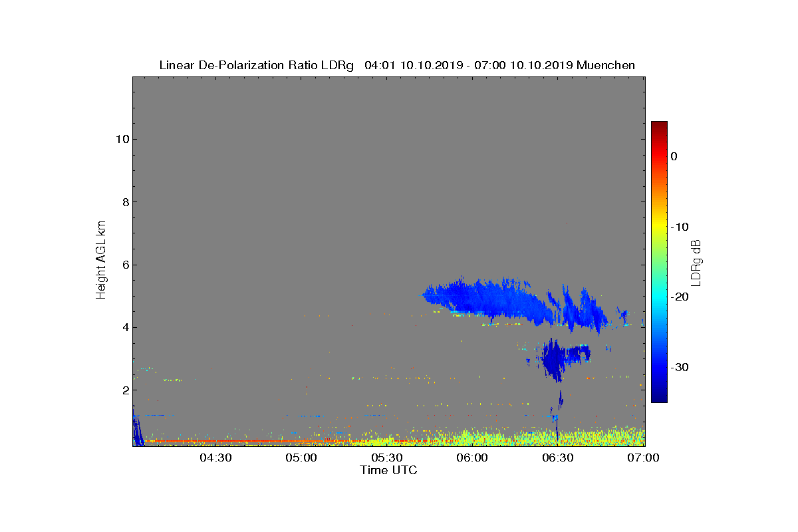Click the colorbar value 0

[674, 156]
